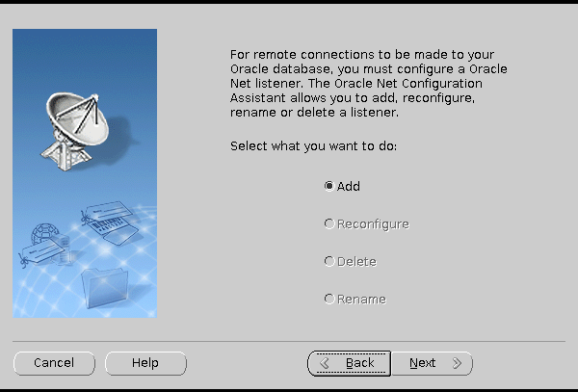The width and height of the screenshot is (578, 392).
Task: Click the left arrow icon on Back
Action: 325,363
